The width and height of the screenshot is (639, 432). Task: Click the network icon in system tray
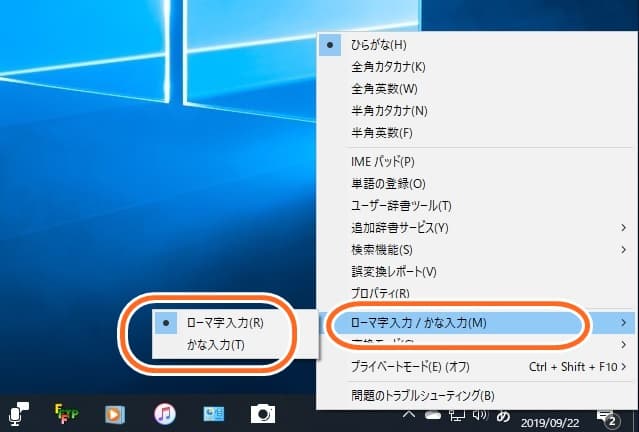[x=456, y=415]
